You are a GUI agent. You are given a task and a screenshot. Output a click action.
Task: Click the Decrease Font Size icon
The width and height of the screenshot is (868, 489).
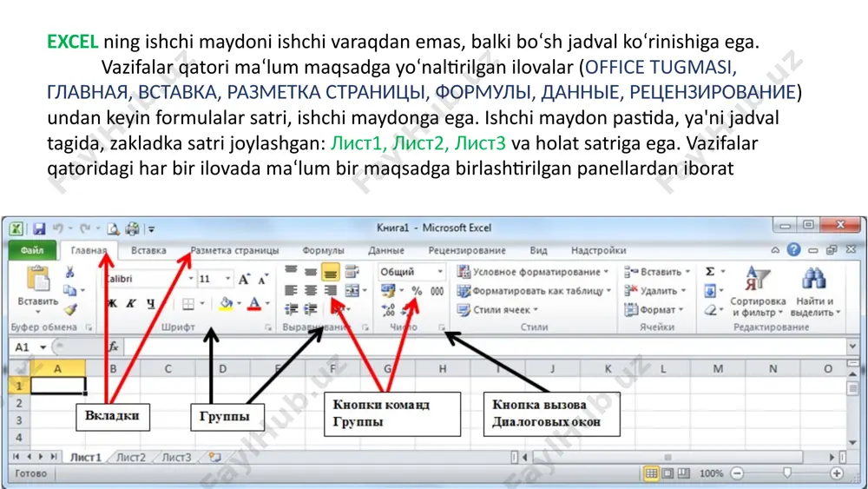point(262,279)
